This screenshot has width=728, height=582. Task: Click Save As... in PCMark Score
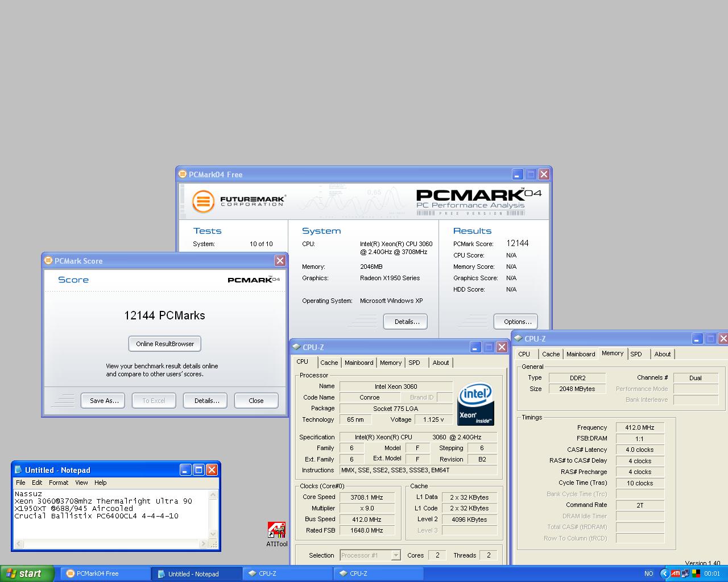pyautogui.click(x=104, y=401)
